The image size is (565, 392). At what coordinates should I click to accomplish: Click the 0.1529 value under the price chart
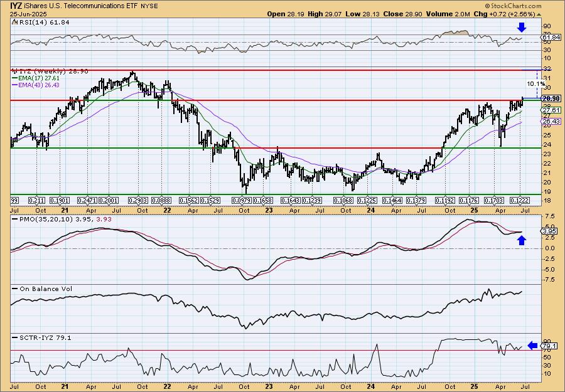(210, 201)
